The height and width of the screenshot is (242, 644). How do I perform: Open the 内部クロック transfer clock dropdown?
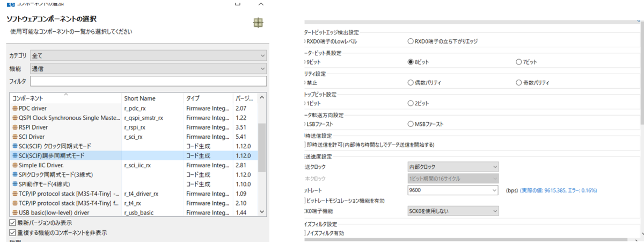coord(453,167)
